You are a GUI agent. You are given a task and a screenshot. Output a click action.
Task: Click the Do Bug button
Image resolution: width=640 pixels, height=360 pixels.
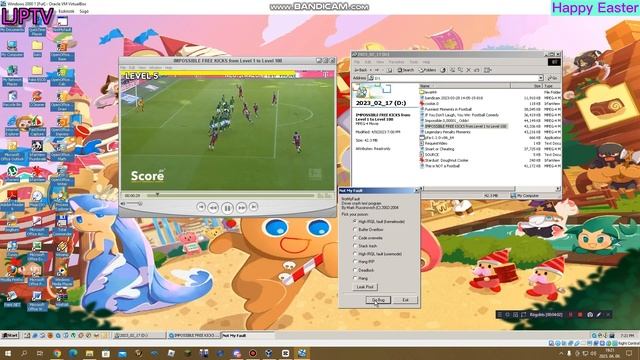378,300
